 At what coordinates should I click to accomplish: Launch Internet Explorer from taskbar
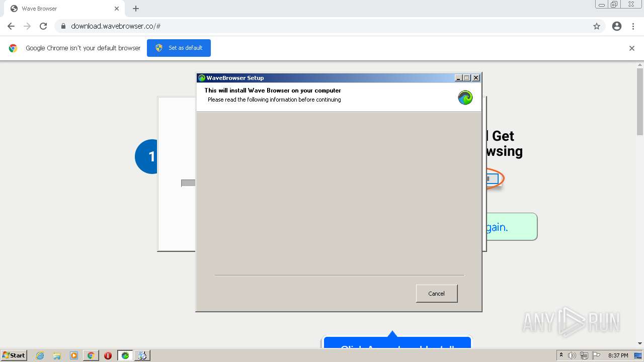pos(40,355)
